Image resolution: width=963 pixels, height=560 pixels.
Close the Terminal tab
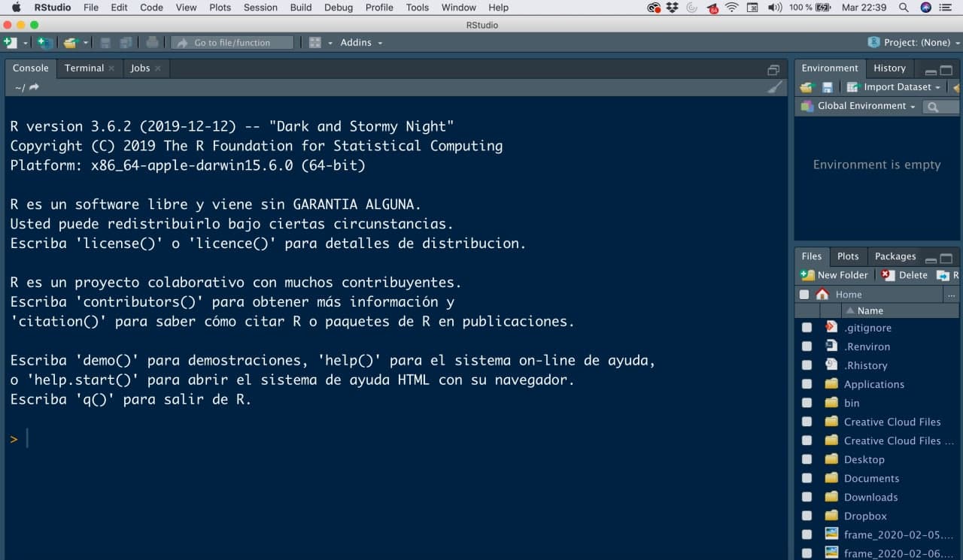[111, 68]
